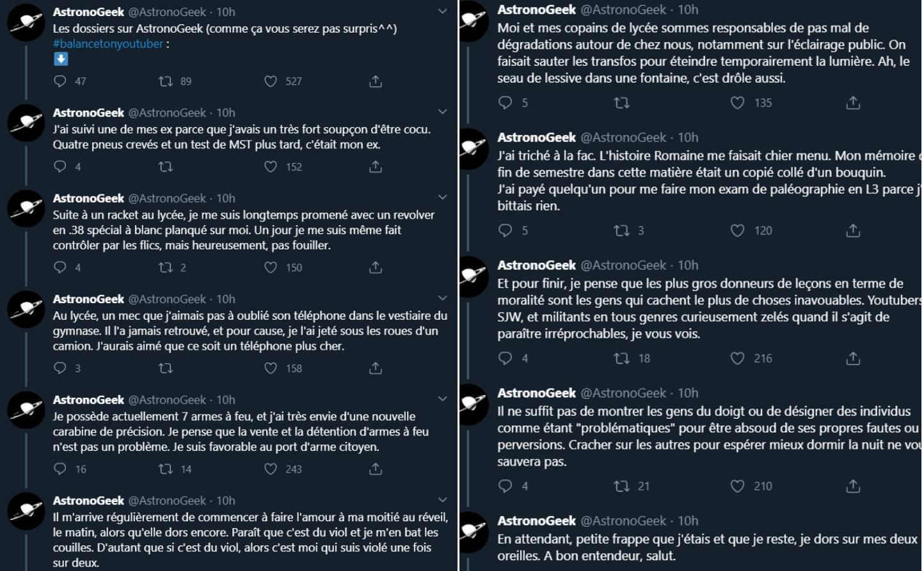The width and height of the screenshot is (924, 571).
Task: Open chevron menu on the revolver tweet
Action: tap(442, 198)
